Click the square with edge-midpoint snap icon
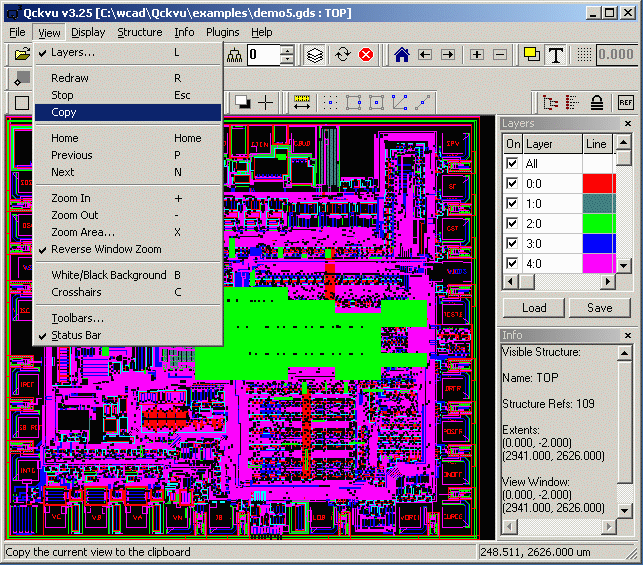Viewport: 643px width, 565px height. (353, 103)
